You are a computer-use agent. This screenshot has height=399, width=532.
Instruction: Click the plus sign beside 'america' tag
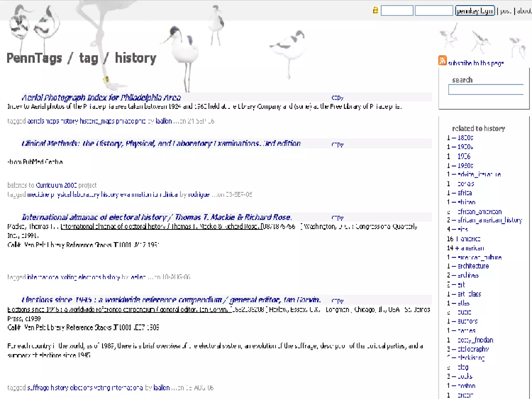pos(457,239)
